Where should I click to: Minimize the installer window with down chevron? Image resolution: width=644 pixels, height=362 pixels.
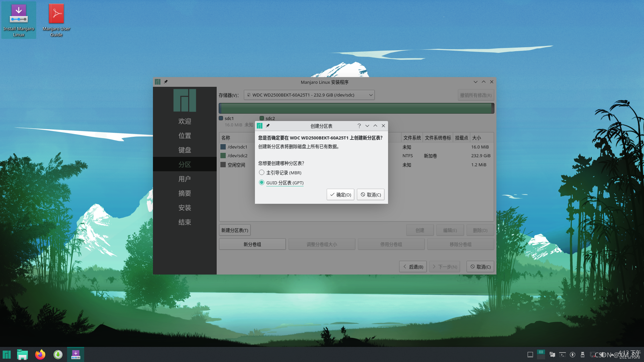click(x=476, y=82)
